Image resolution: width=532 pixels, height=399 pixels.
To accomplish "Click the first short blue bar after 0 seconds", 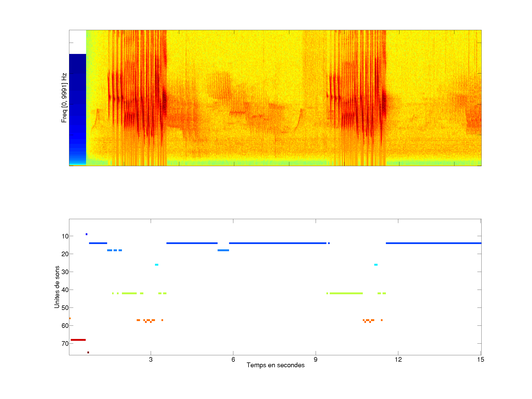I will coord(98,243).
